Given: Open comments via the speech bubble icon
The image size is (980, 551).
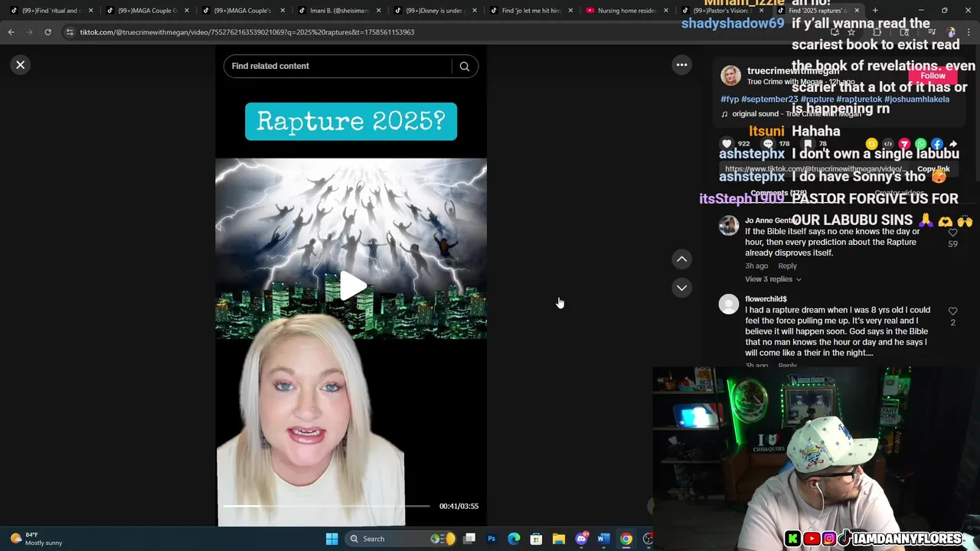Looking at the screenshot, I should click(x=768, y=144).
